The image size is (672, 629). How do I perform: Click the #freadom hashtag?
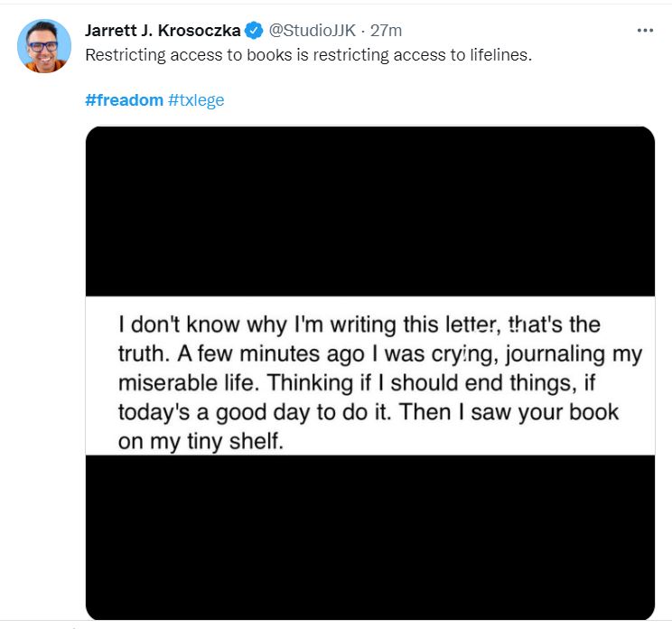click(x=124, y=99)
